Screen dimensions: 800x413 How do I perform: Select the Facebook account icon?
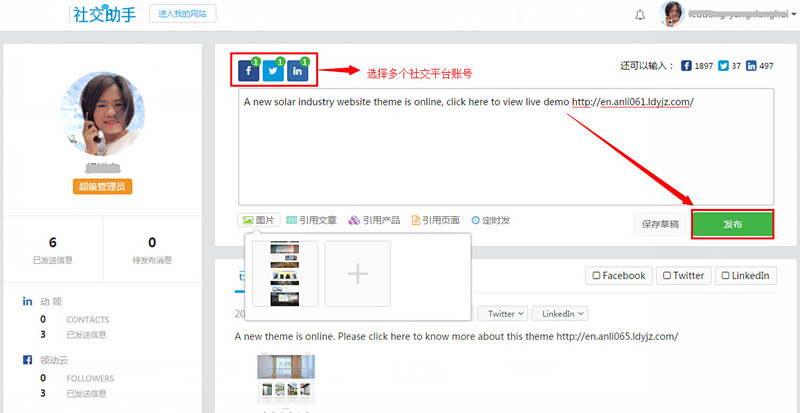[247, 71]
